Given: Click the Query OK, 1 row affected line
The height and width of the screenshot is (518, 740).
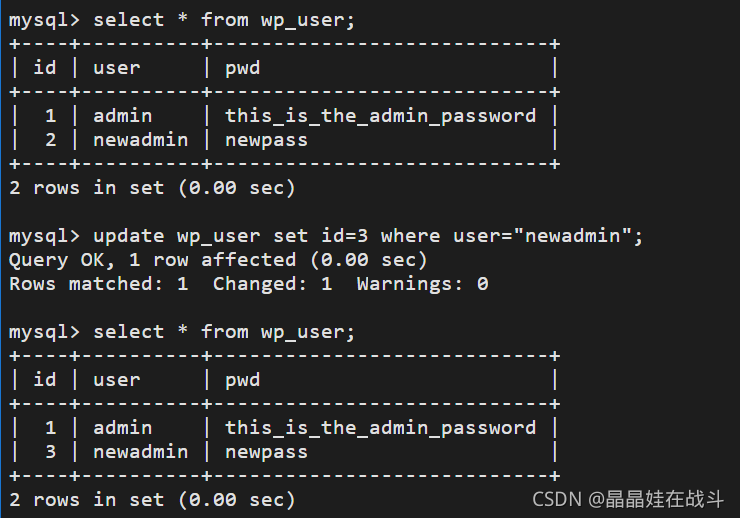Looking at the screenshot, I should [218, 260].
